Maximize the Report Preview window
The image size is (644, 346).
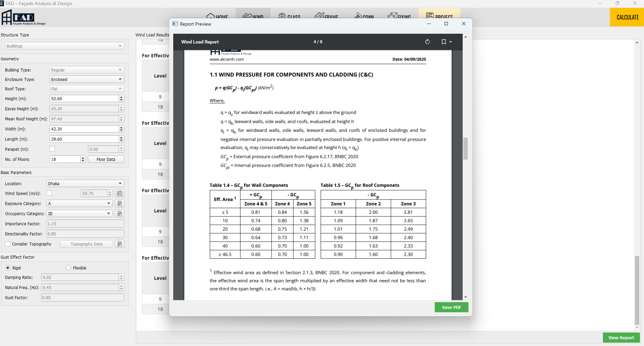[446, 24]
